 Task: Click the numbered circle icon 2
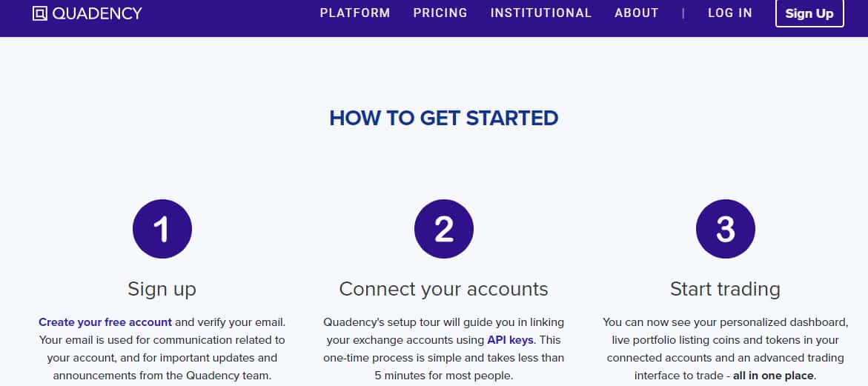click(x=443, y=230)
